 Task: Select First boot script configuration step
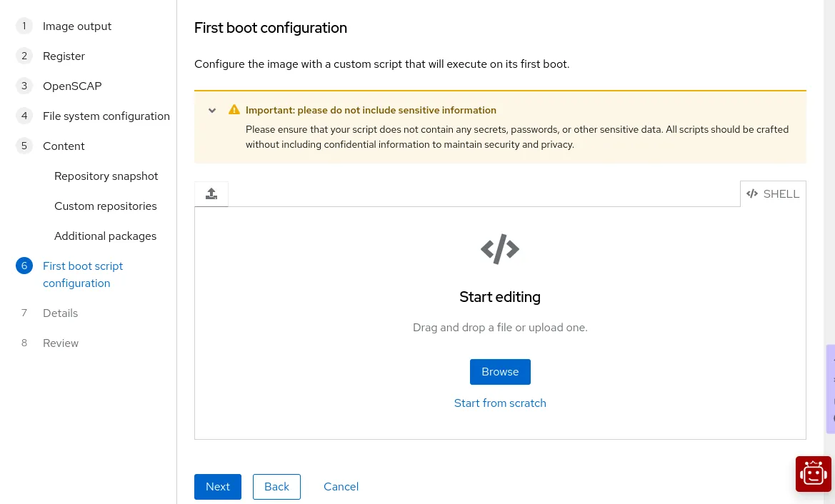82,274
